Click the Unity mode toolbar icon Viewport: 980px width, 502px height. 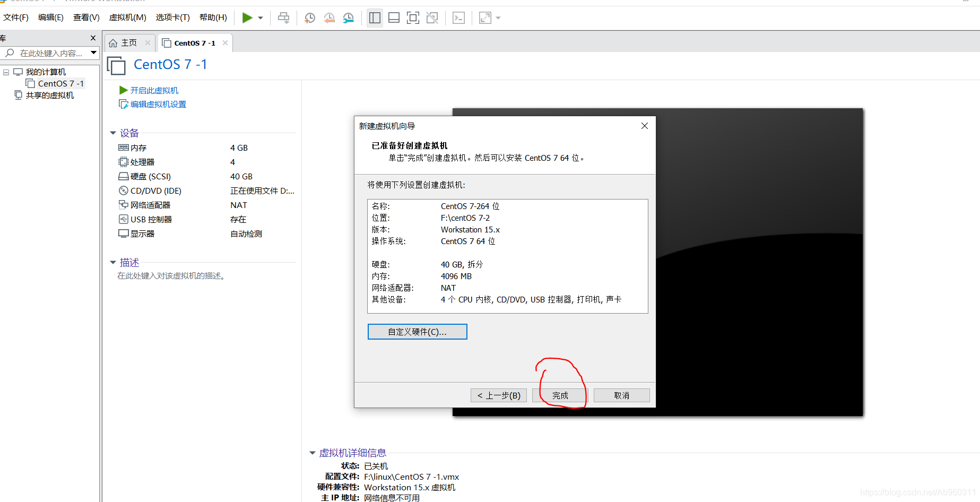(x=432, y=18)
